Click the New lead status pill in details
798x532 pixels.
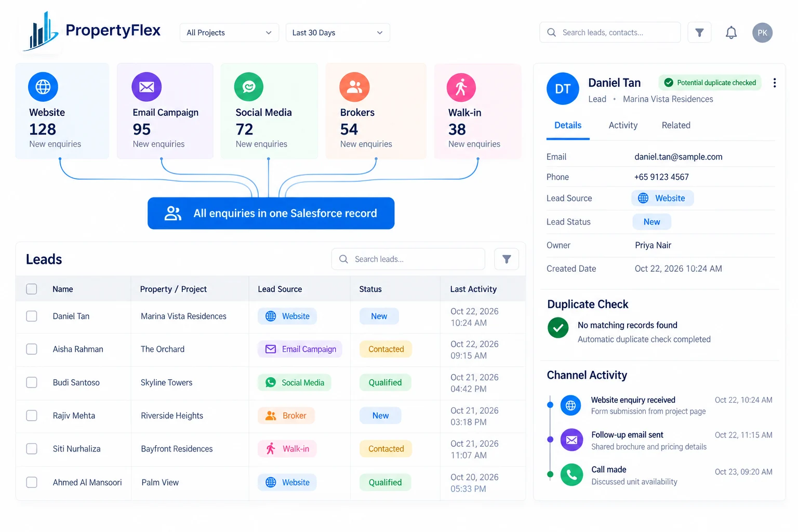point(651,222)
